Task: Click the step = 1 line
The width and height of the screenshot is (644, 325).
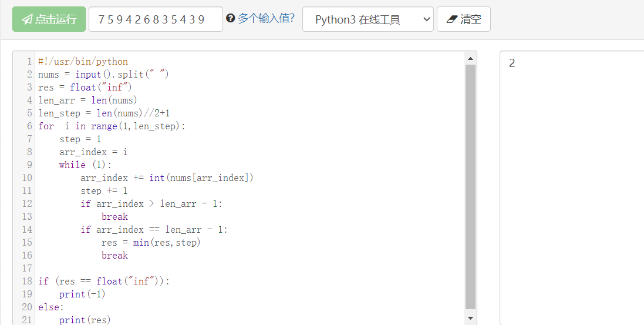Action: (x=80, y=139)
